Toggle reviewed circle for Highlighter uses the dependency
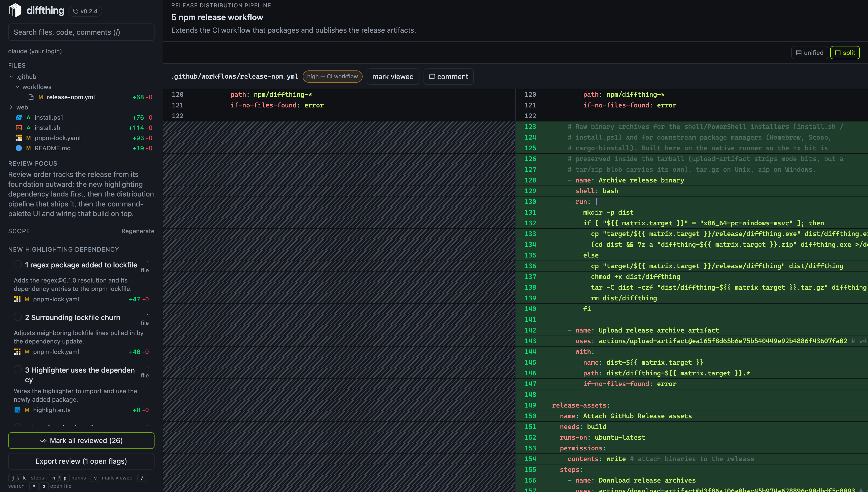 18,369
